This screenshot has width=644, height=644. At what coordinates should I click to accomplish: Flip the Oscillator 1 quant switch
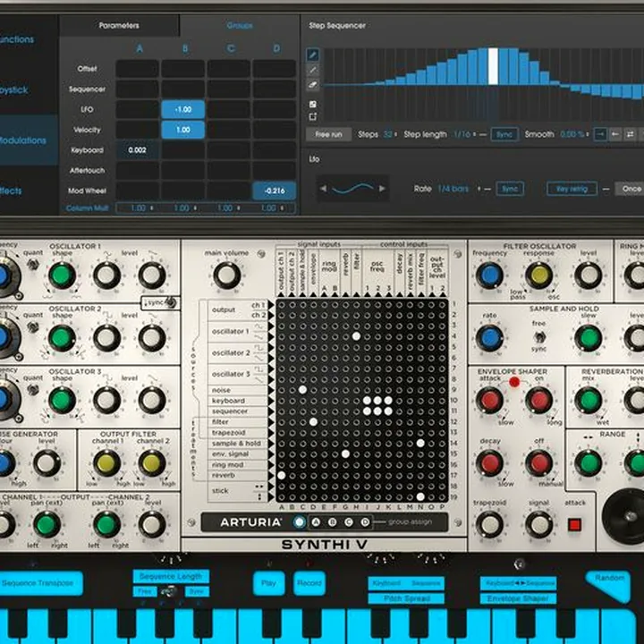tap(33, 265)
